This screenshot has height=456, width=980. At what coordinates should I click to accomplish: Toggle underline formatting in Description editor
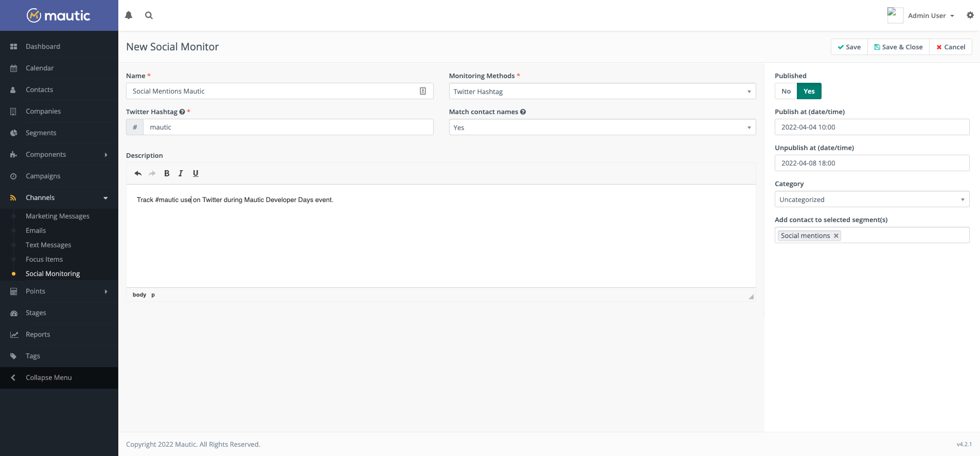pyautogui.click(x=195, y=173)
